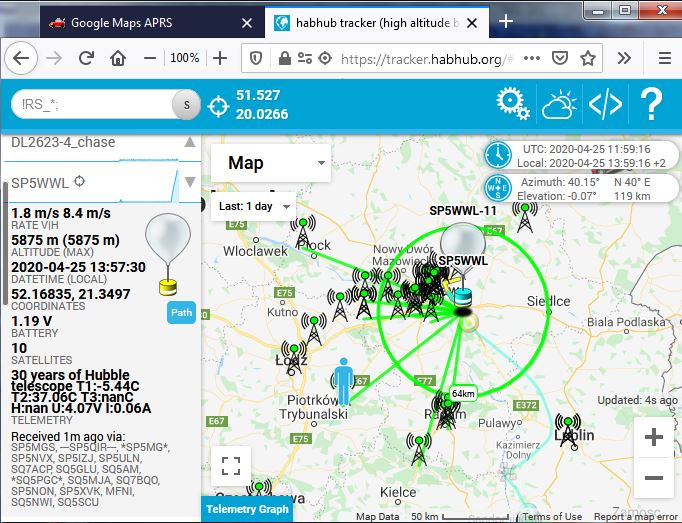Image resolution: width=682 pixels, height=523 pixels.
Task: Click the white landing prediction marker below the balloon
Action: [469, 323]
